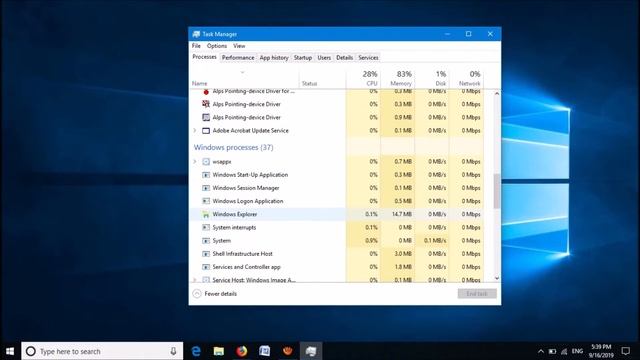640x360 pixels.
Task: Click the Shell Infrastructure Host icon
Action: click(206, 254)
